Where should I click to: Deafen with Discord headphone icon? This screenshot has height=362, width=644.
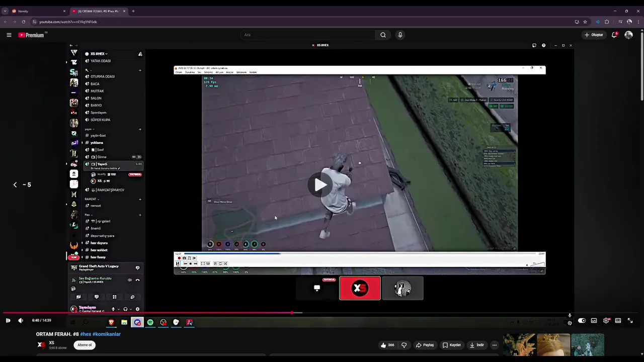(125, 309)
